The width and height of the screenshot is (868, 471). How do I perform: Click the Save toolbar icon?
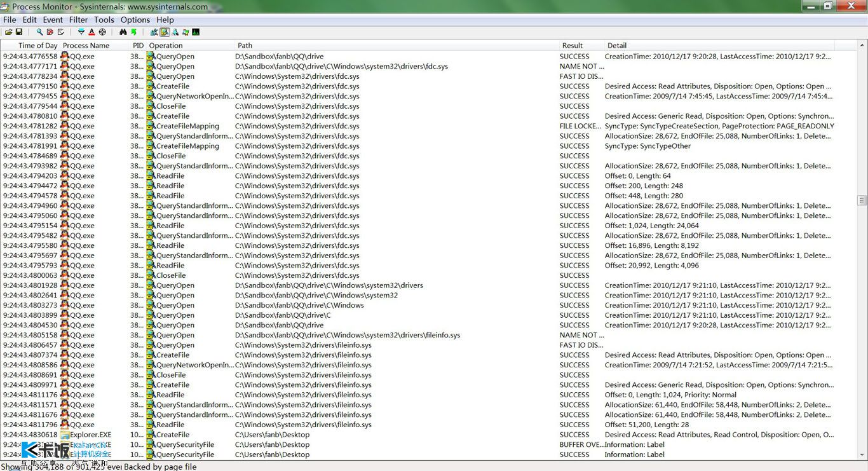click(19, 32)
